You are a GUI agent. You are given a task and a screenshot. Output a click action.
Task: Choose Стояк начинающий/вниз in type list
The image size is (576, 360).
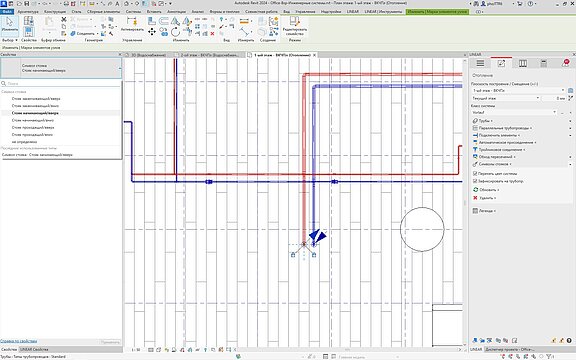pos(33,120)
